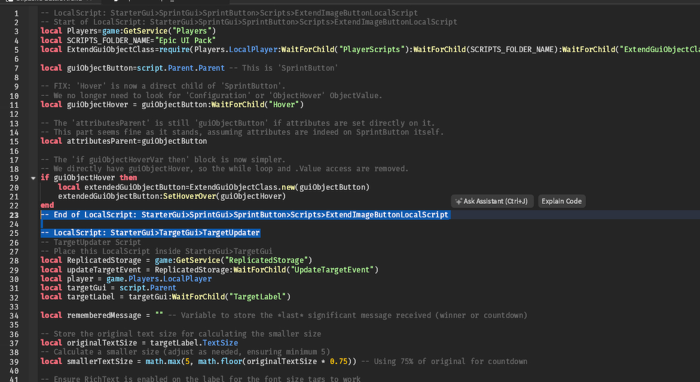The height and width of the screenshot is (382, 700).
Task: Collapse the 'if guiObjectHover then' block arrow
Action: pos(33,178)
